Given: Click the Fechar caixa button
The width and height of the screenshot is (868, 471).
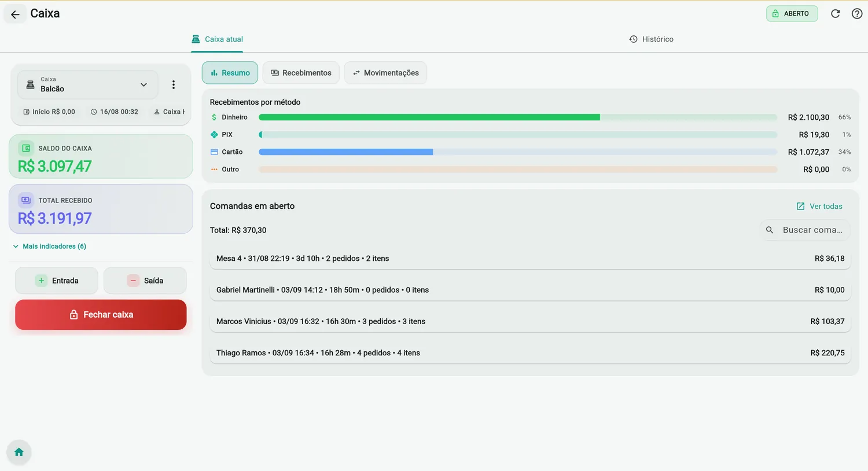Looking at the screenshot, I should coord(101,315).
